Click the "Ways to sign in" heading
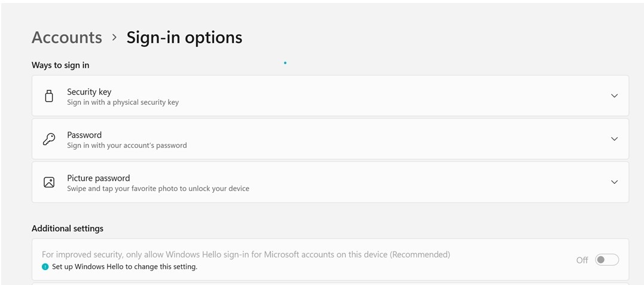Viewport: 644px width, 285px height. tap(60, 65)
